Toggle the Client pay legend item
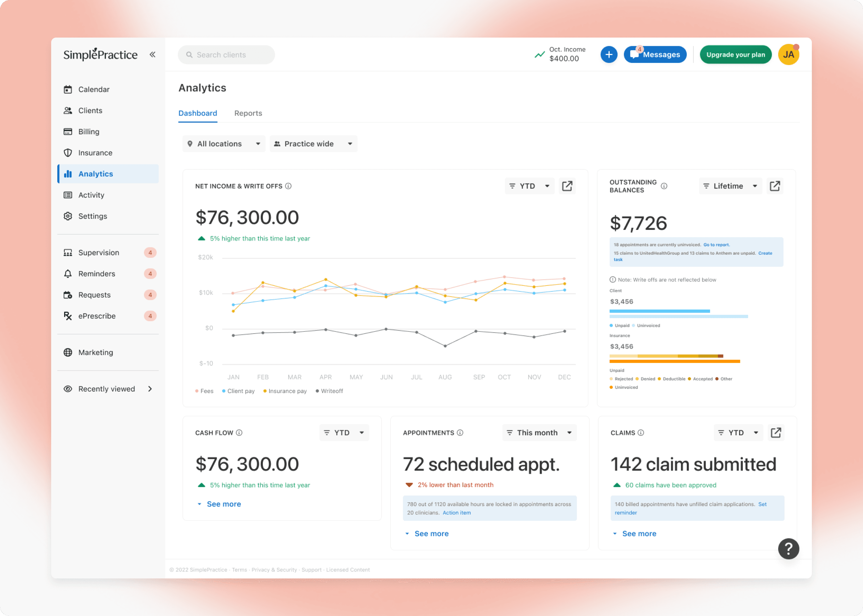Image resolution: width=863 pixels, height=616 pixels. 238,391
